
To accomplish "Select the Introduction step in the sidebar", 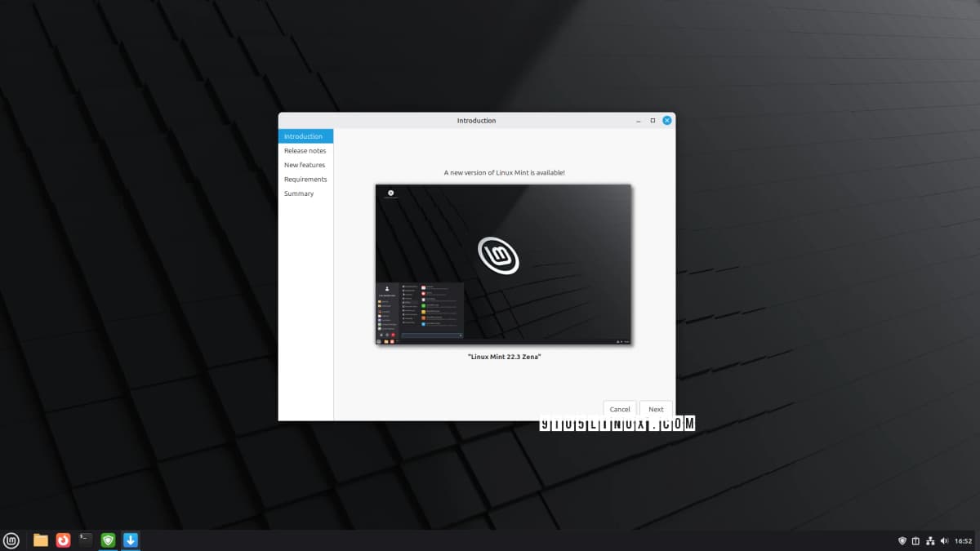I will (304, 136).
